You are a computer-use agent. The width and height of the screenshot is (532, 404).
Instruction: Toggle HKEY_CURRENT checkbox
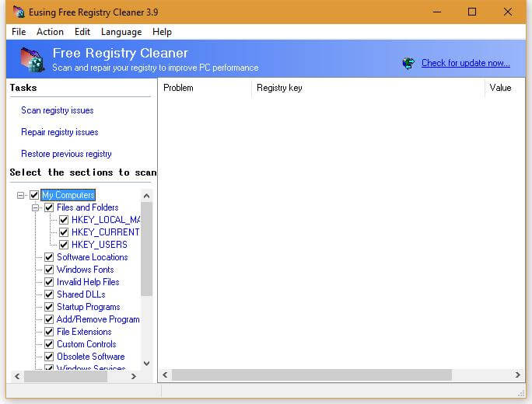point(64,232)
